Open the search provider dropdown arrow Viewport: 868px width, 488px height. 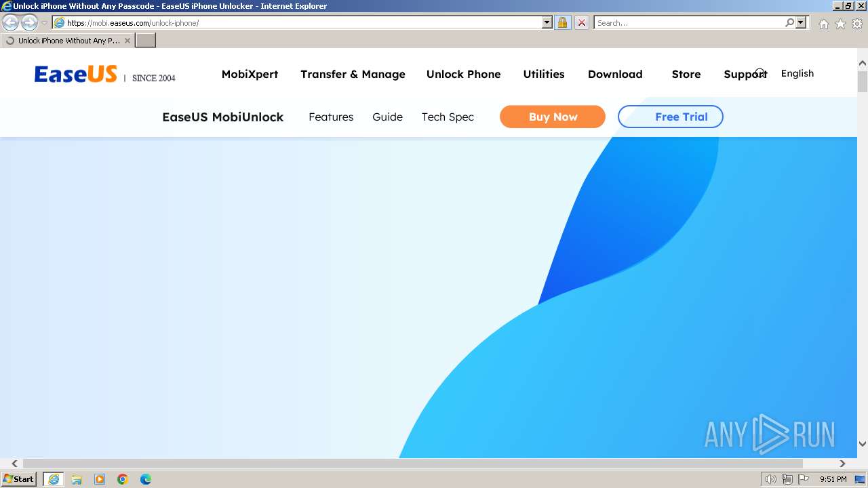[801, 23]
